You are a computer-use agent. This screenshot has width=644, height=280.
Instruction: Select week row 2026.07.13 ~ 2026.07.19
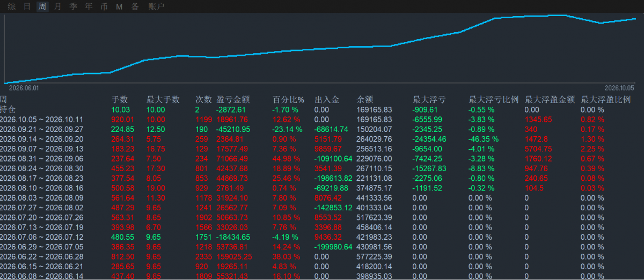click(x=42, y=227)
